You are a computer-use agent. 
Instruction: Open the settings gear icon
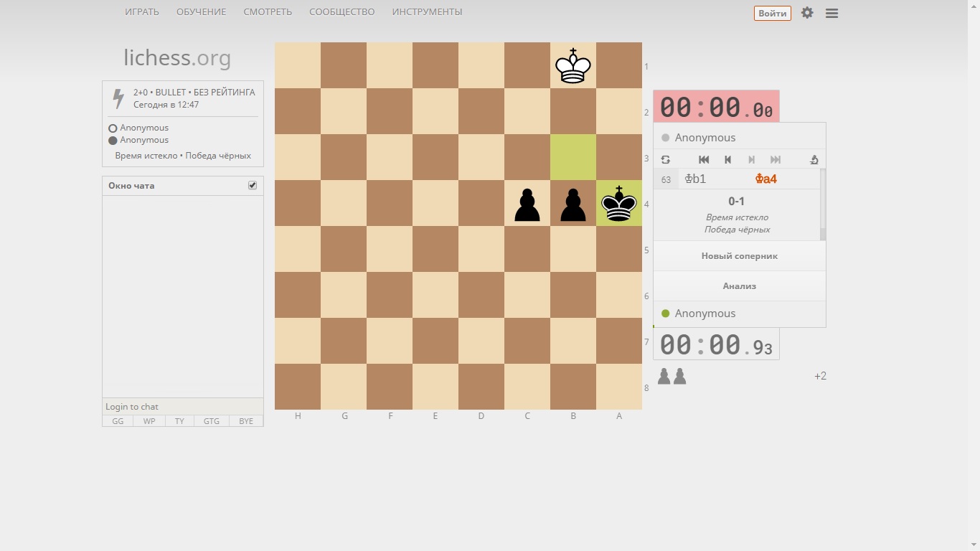tap(807, 13)
